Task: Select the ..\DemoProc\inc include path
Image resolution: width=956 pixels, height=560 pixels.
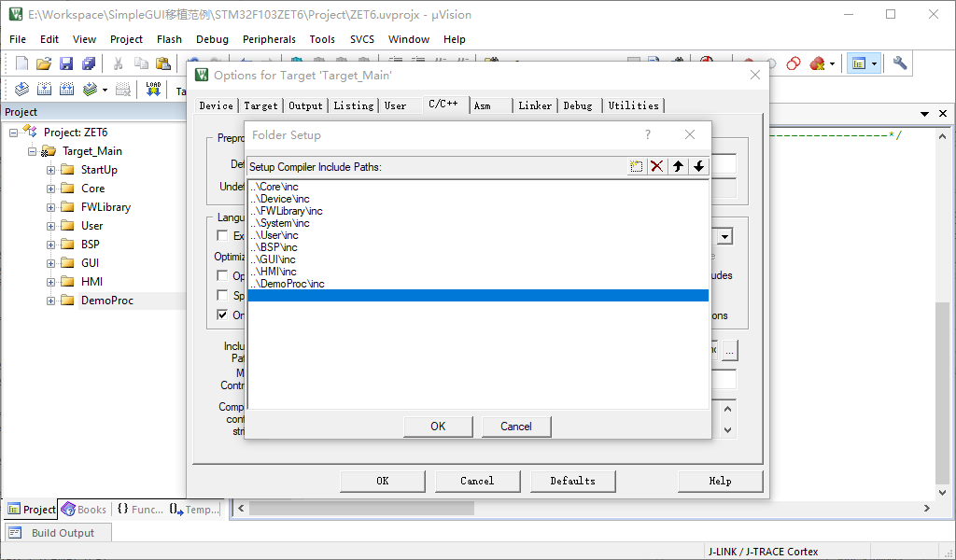Action: tap(479, 284)
